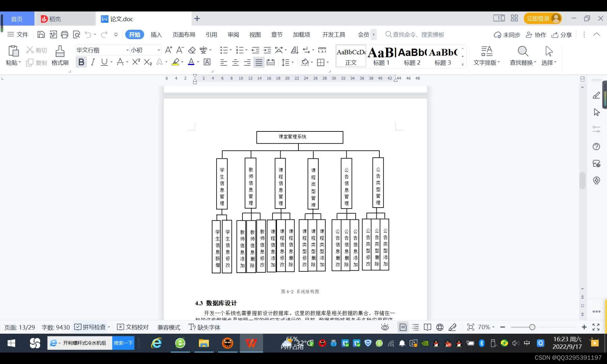Screen dimensions: 607x364
Task: Click the 协作 collaborate button
Action: pyautogui.click(x=536, y=35)
